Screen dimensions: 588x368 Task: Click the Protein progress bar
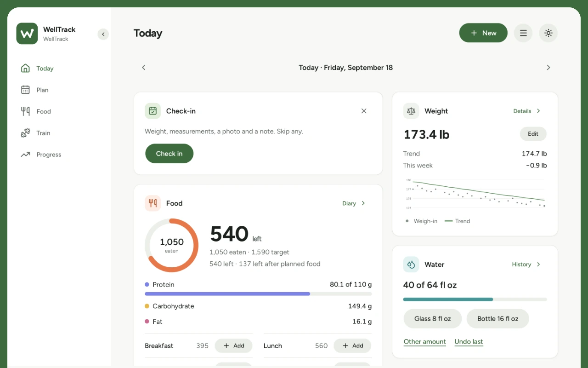click(258, 293)
